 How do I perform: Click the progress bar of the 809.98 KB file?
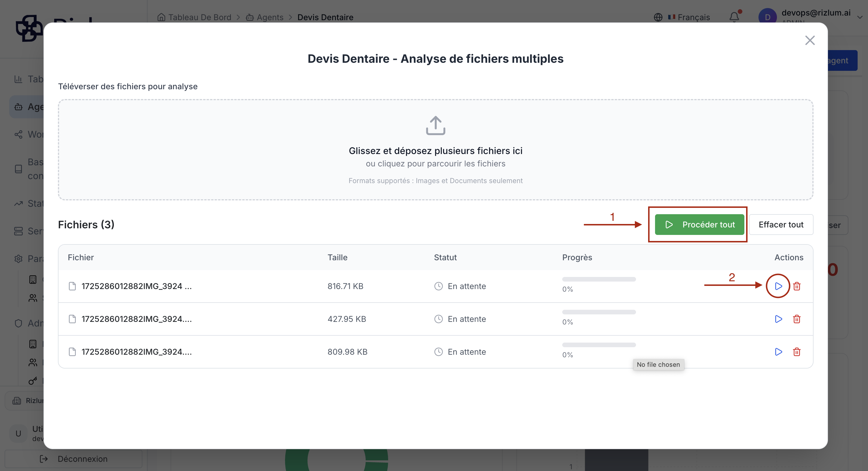click(x=599, y=345)
